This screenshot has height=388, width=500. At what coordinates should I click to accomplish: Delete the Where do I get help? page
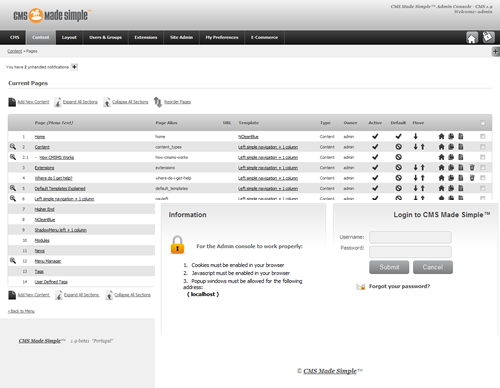472,178
